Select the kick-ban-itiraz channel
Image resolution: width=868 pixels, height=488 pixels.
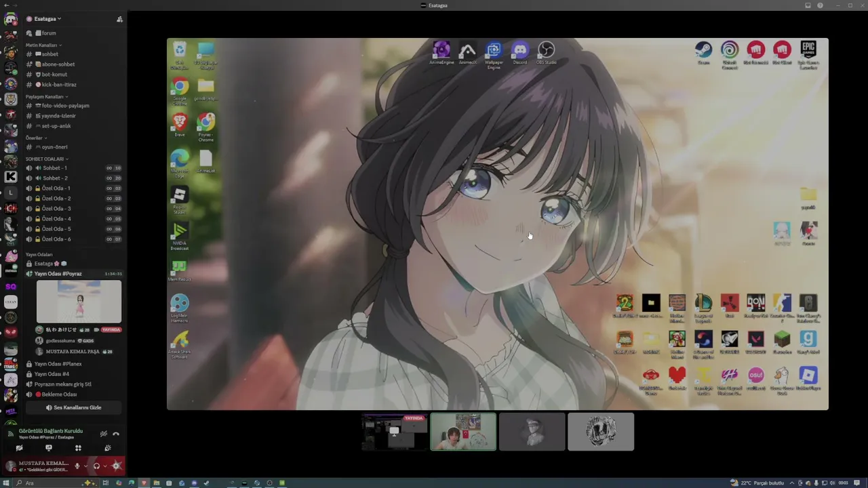(x=73, y=85)
